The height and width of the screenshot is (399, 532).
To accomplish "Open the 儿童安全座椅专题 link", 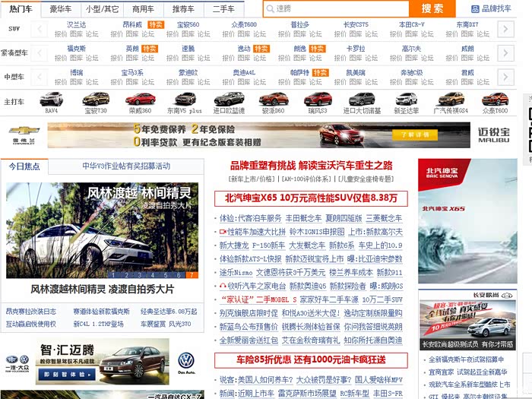I will click(366, 179).
